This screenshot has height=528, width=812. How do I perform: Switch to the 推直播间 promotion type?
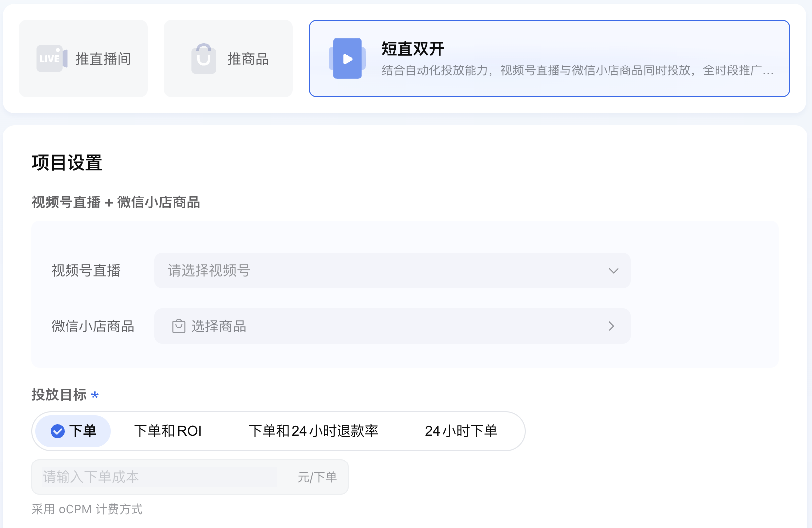83,58
